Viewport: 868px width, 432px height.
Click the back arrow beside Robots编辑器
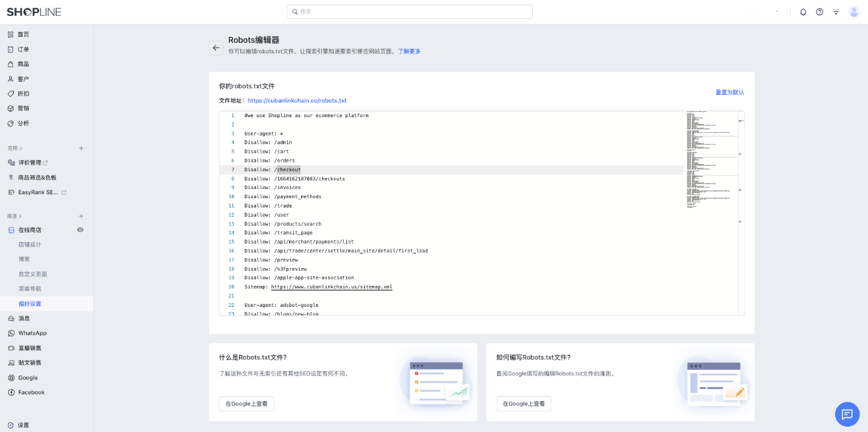pos(216,48)
